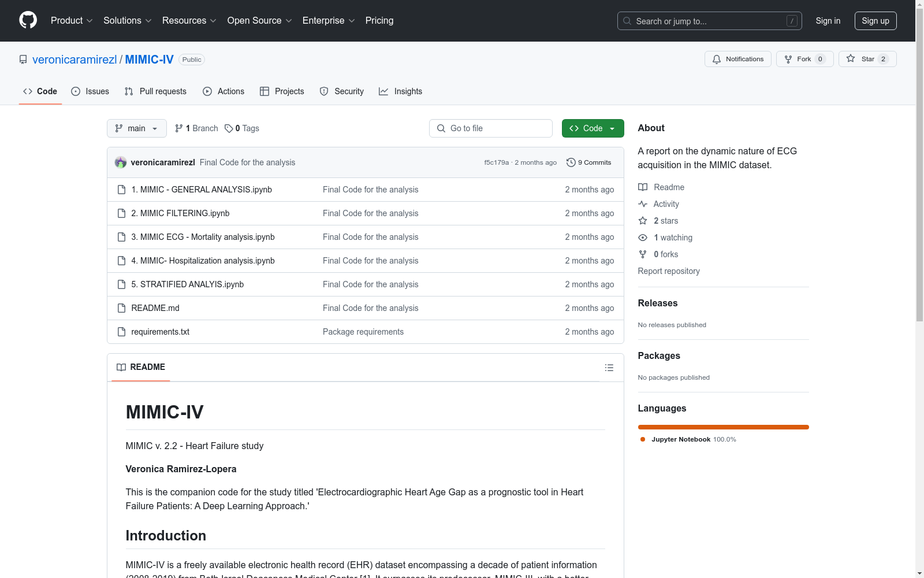
Task: Click the magnifier icon in the search box
Action: coord(627,21)
